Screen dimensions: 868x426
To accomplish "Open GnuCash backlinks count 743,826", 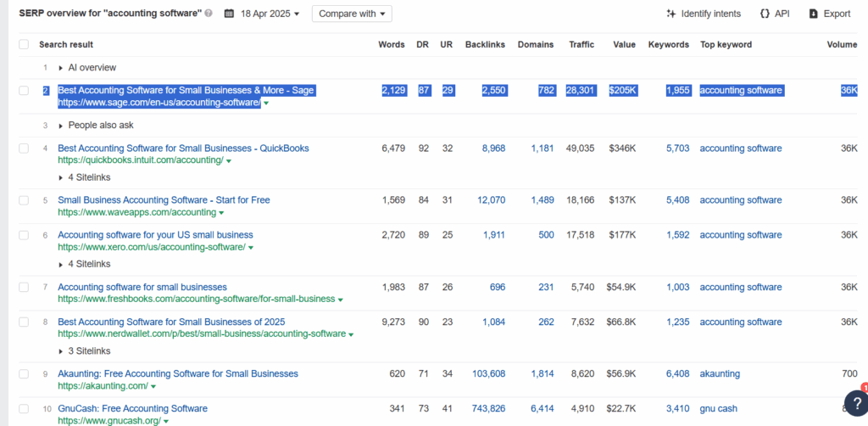I will [489, 409].
